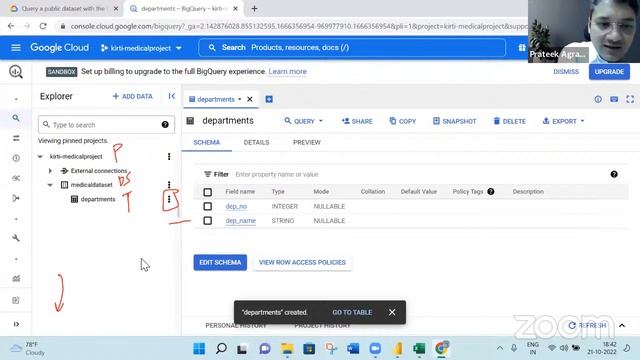
Task: Open File Explorer from taskbar
Action: click(287, 349)
